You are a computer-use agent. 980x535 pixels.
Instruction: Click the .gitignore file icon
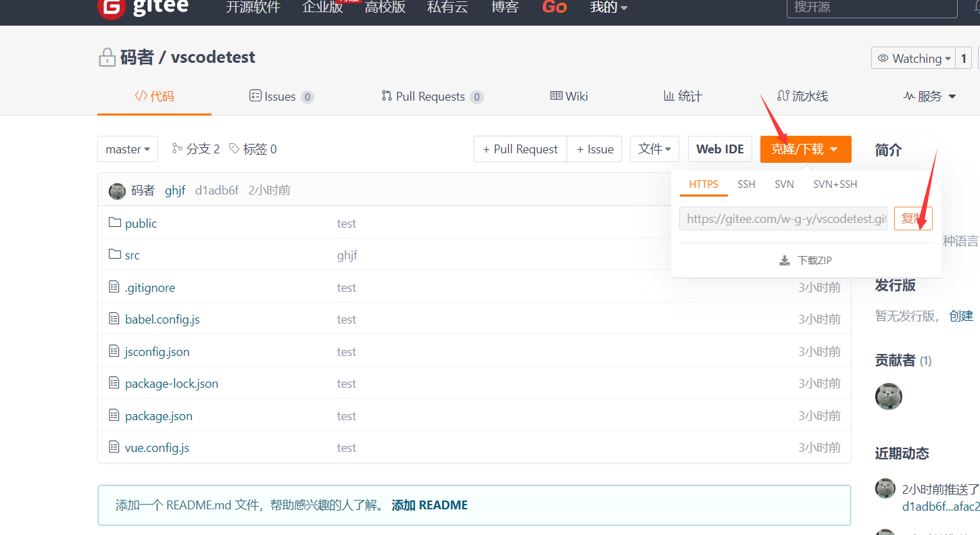point(114,286)
